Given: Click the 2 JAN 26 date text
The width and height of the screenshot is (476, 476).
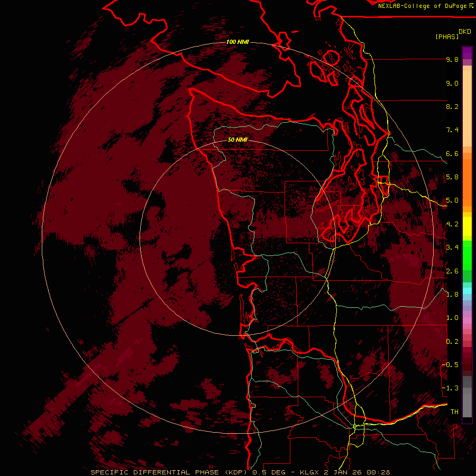Looking at the screenshot, I should [x=343, y=472].
